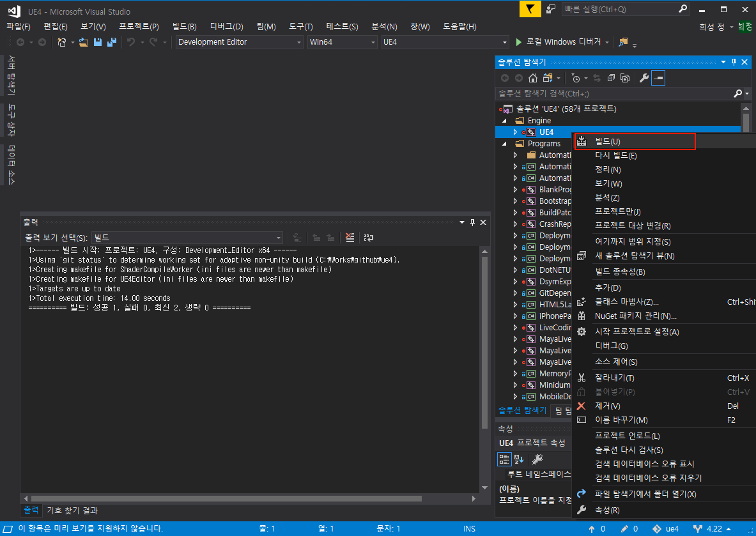Click the Save toolbar icon
The width and height of the screenshot is (756, 536).
[x=97, y=42]
